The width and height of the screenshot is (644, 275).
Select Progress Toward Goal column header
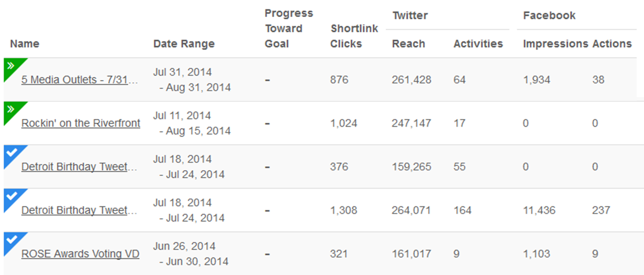click(289, 28)
